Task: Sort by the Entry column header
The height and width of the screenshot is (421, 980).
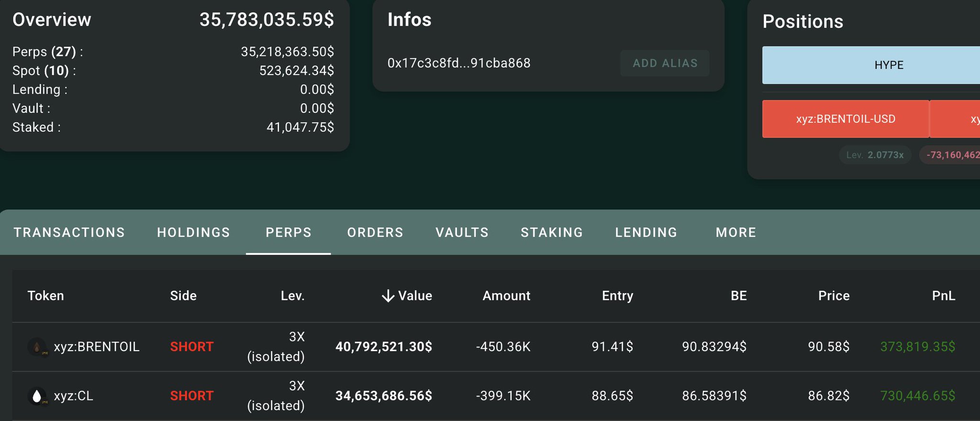Action: [x=617, y=296]
